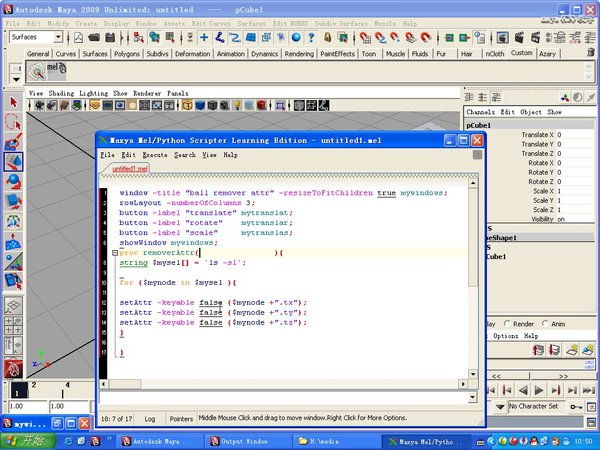Click the Log button in Scripter status bar
The image size is (600, 450).
tap(150, 419)
